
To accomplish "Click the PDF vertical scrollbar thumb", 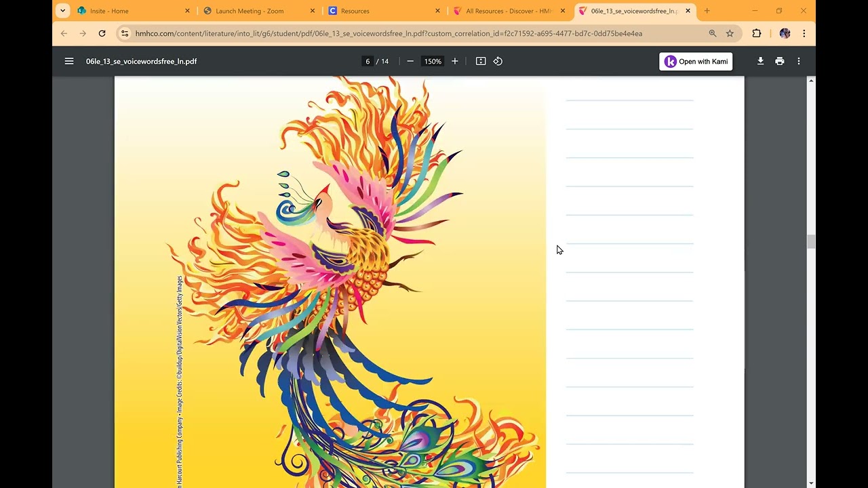I will (x=811, y=242).
